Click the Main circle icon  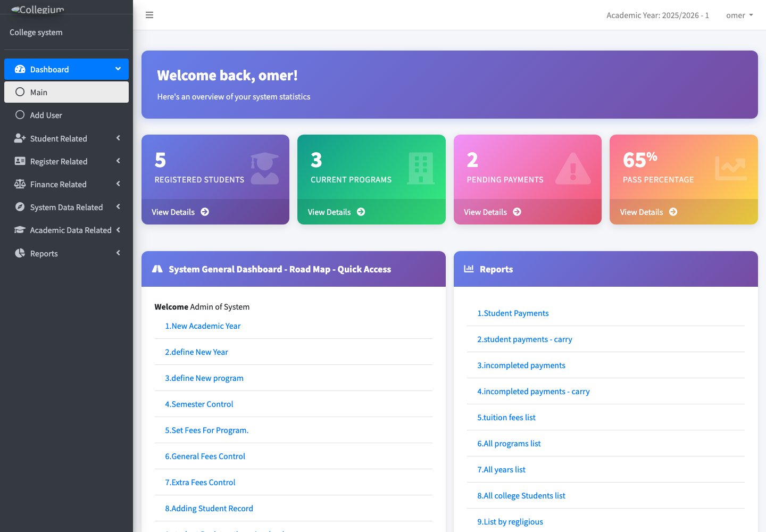click(x=20, y=92)
